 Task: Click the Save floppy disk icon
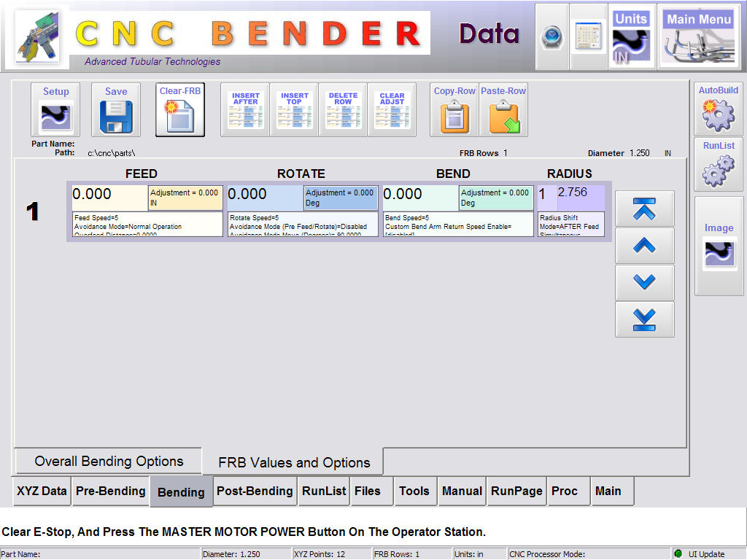(x=116, y=110)
